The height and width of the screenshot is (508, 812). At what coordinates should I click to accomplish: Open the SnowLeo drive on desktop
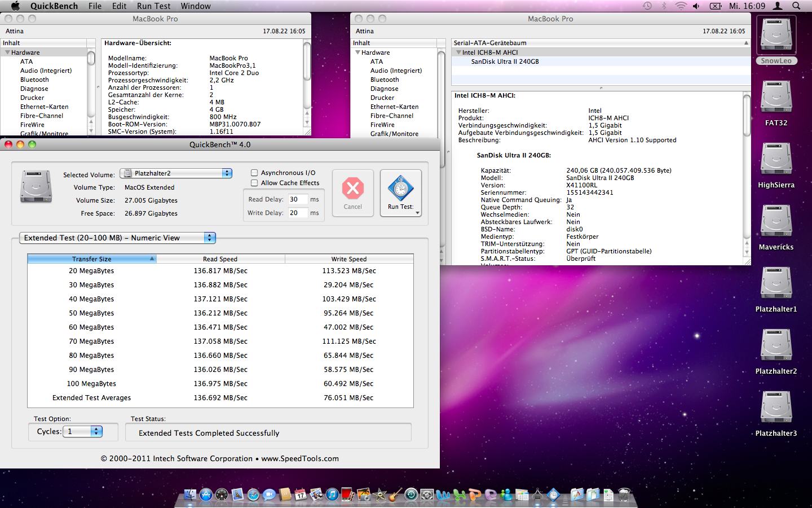click(776, 35)
